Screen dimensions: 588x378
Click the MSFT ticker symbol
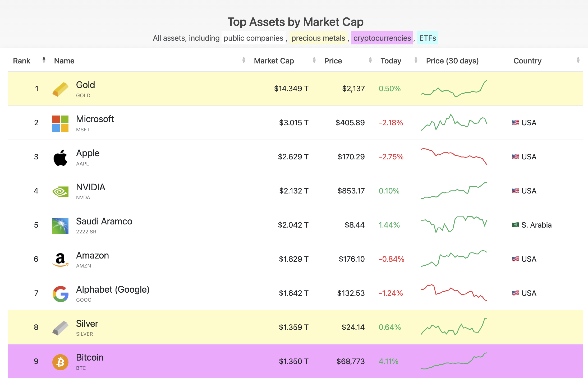click(83, 130)
